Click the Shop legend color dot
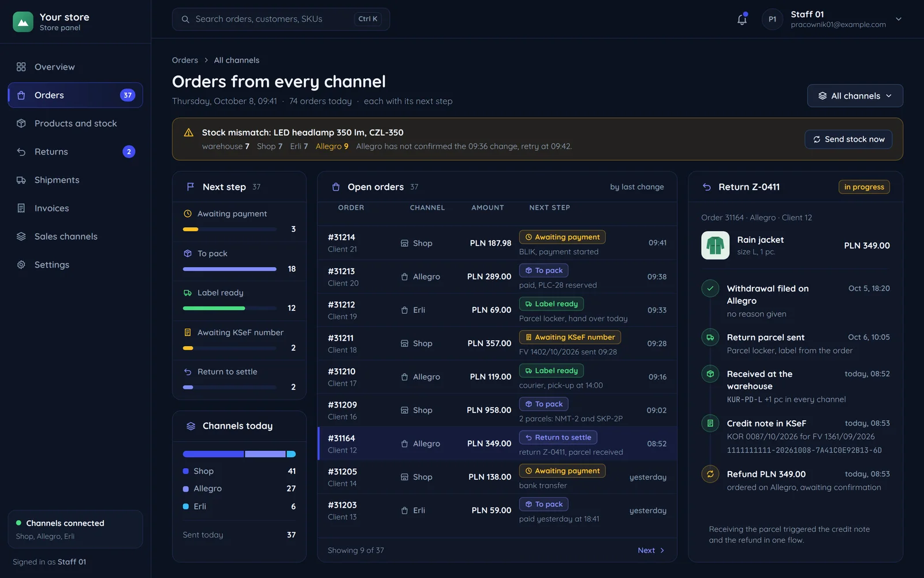Screen dimensions: 924x578 click(186, 471)
